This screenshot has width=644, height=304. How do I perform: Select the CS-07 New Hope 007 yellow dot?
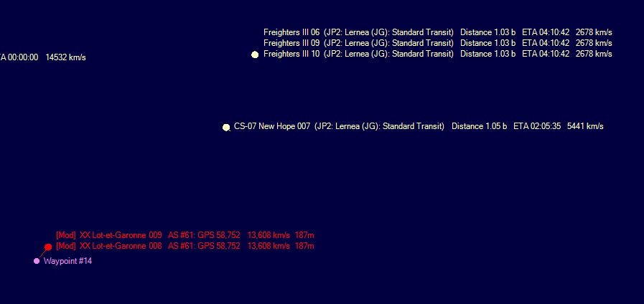tap(226, 128)
